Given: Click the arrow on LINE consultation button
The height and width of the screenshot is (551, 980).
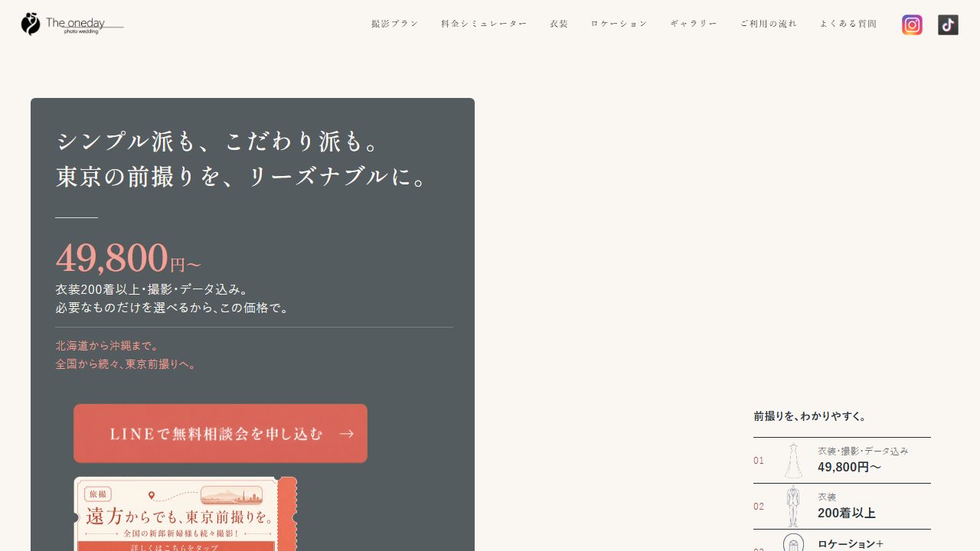Looking at the screenshot, I should point(347,434).
